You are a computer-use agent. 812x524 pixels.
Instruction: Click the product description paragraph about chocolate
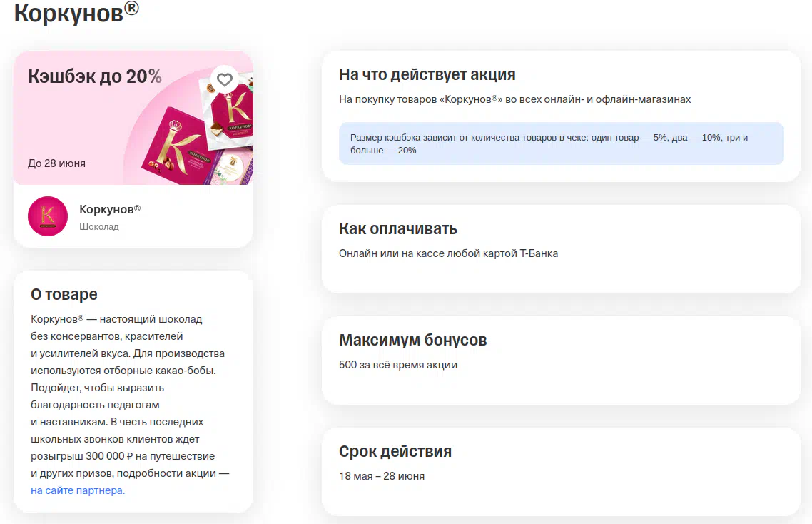(128, 396)
